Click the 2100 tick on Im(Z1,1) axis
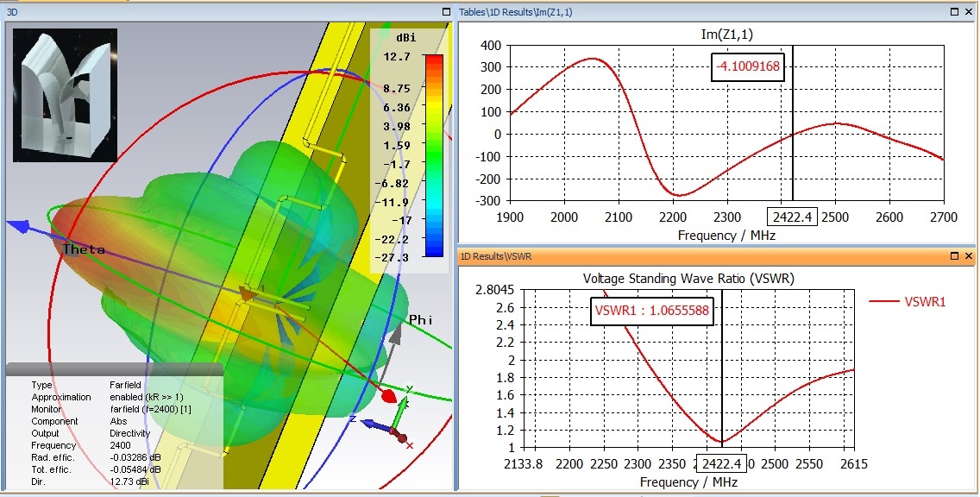The image size is (980, 497). (x=619, y=217)
